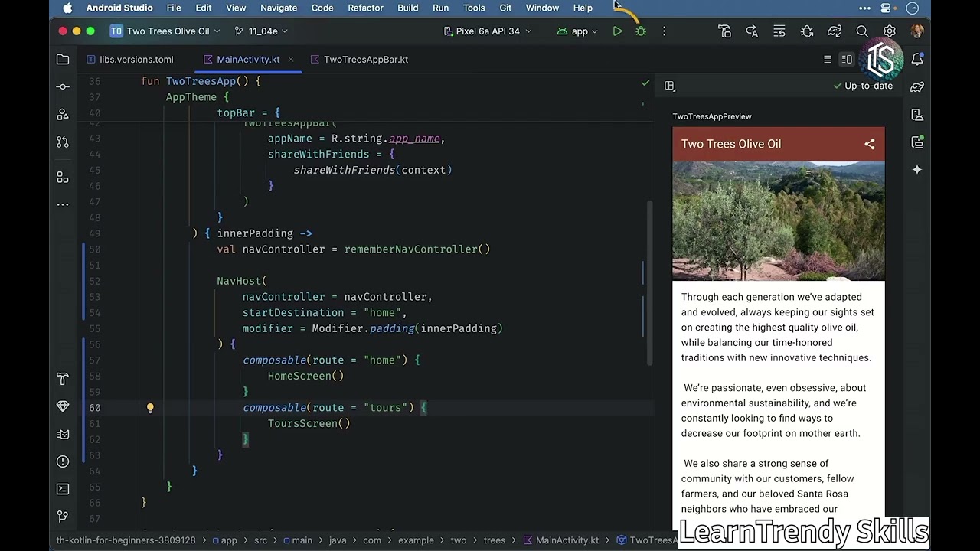Viewport: 980px width, 551px height.
Task: Open the app run configuration dropdown
Action: 577,31
